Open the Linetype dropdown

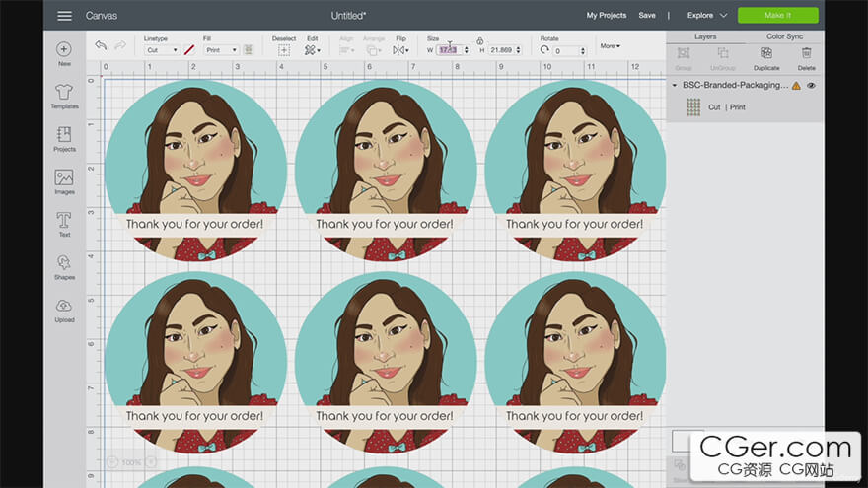[162, 50]
